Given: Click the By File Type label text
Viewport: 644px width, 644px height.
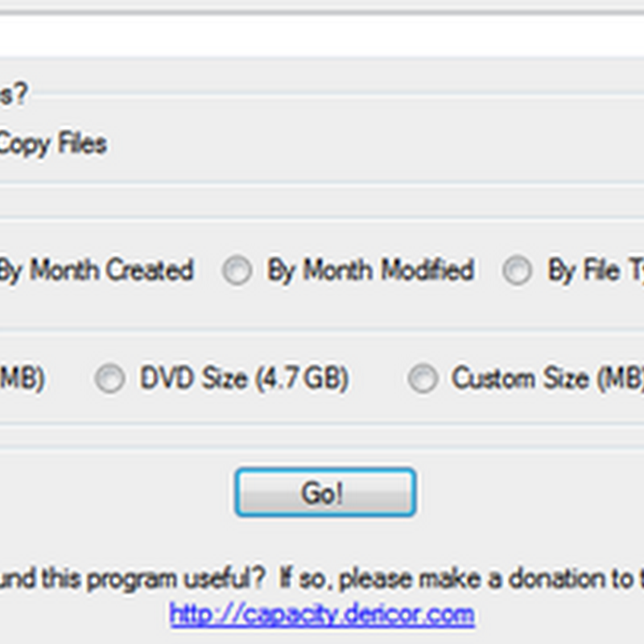Looking at the screenshot, I should pos(596,270).
